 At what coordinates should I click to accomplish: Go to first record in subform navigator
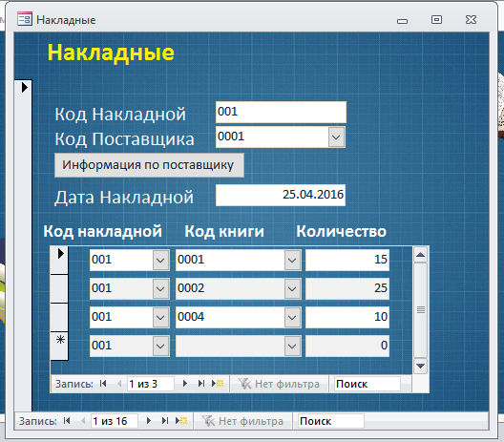103,384
